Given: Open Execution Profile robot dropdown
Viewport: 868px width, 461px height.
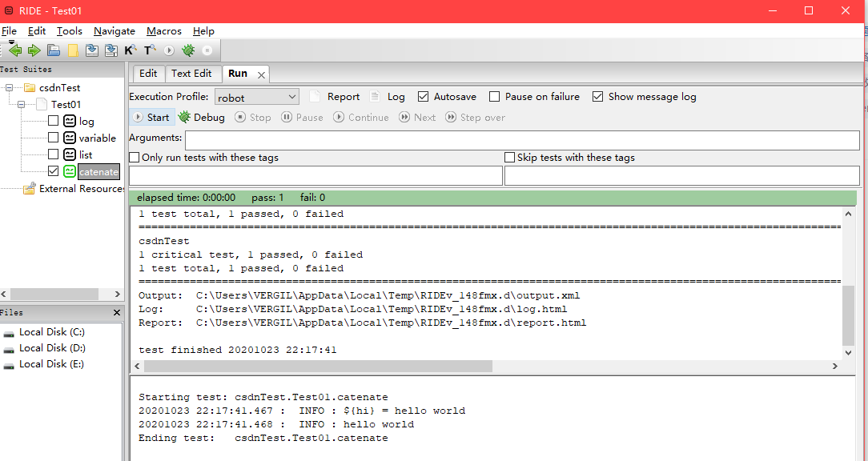Looking at the screenshot, I should (257, 97).
